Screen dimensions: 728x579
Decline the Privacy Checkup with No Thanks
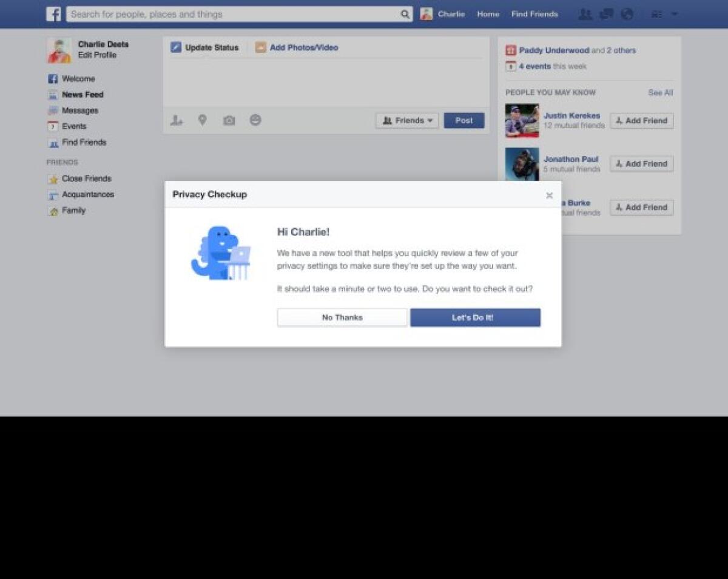[342, 317]
